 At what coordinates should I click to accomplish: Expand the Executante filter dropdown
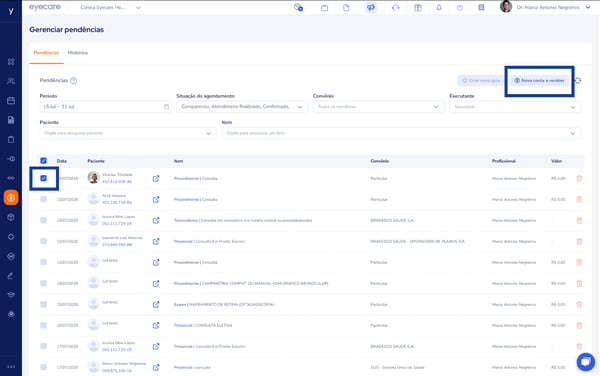point(515,107)
